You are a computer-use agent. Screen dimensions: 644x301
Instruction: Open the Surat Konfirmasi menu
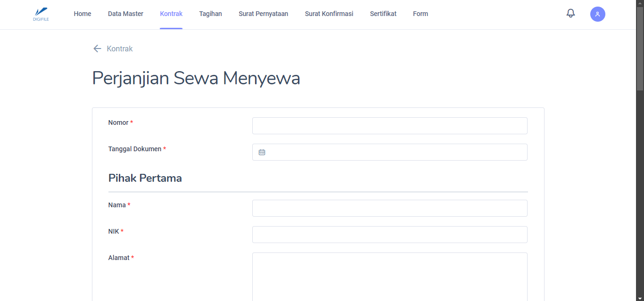[x=329, y=14]
